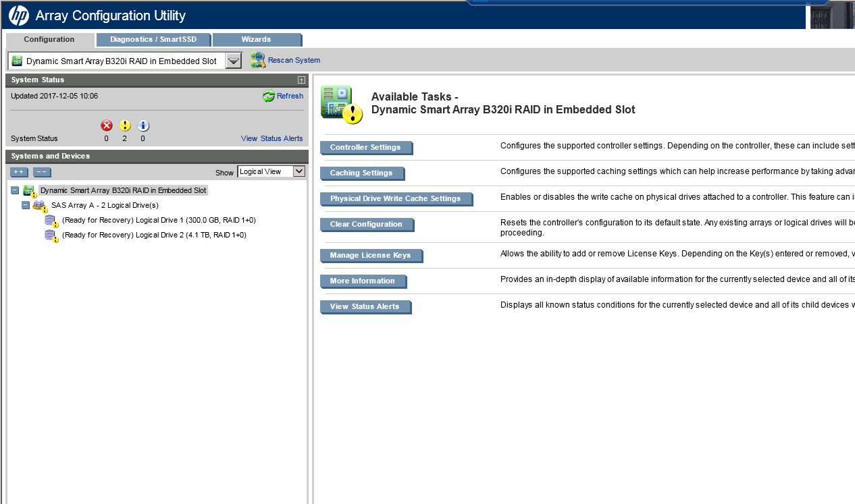Click the More Information button
855x504 pixels.
click(363, 281)
